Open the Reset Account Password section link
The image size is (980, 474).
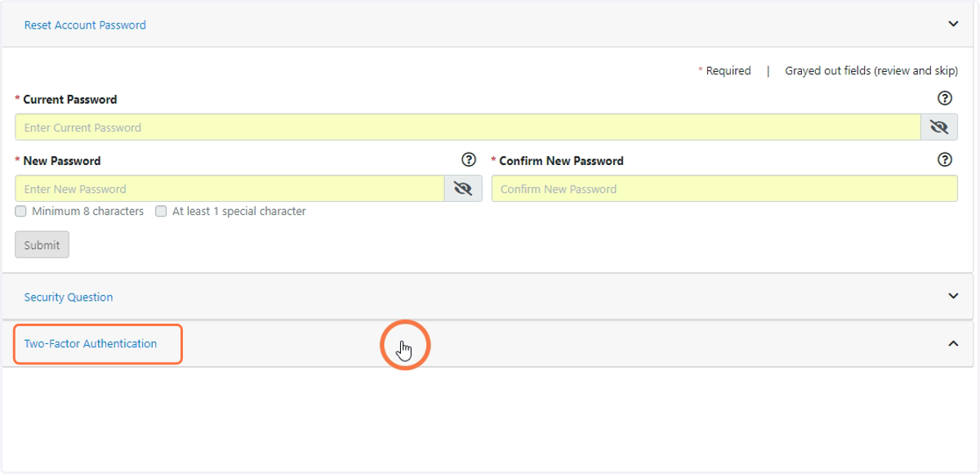coord(85,25)
